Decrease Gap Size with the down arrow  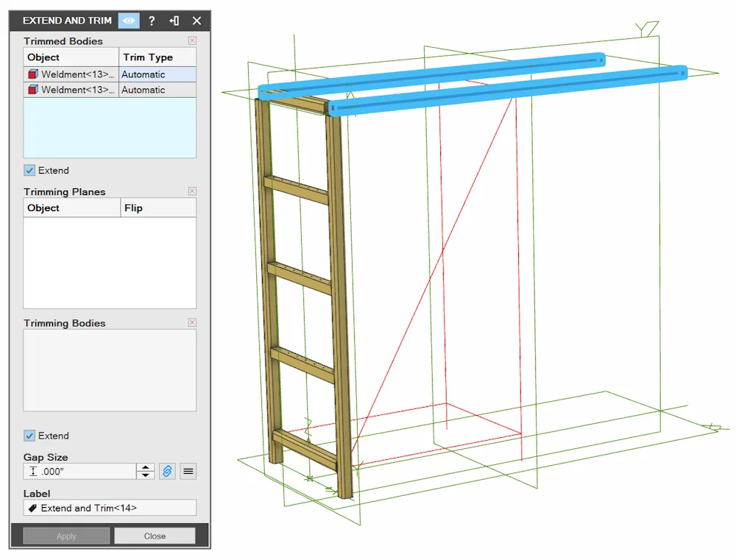tap(146, 475)
